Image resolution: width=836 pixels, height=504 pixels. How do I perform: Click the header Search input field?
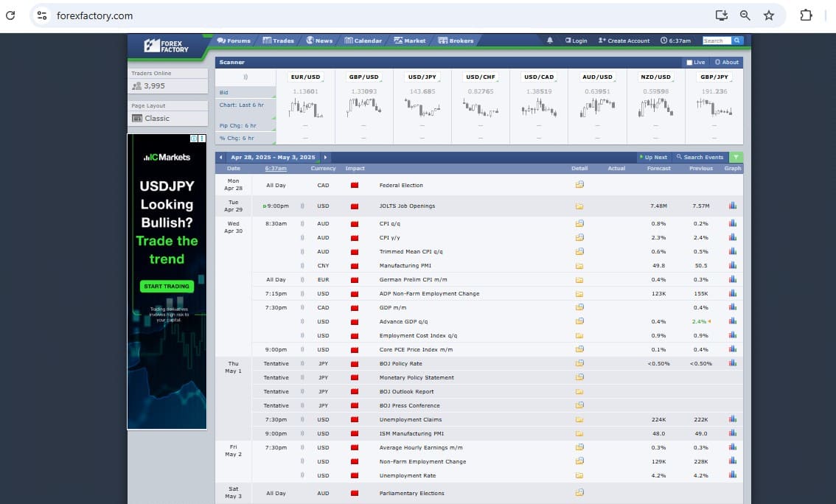[717, 41]
